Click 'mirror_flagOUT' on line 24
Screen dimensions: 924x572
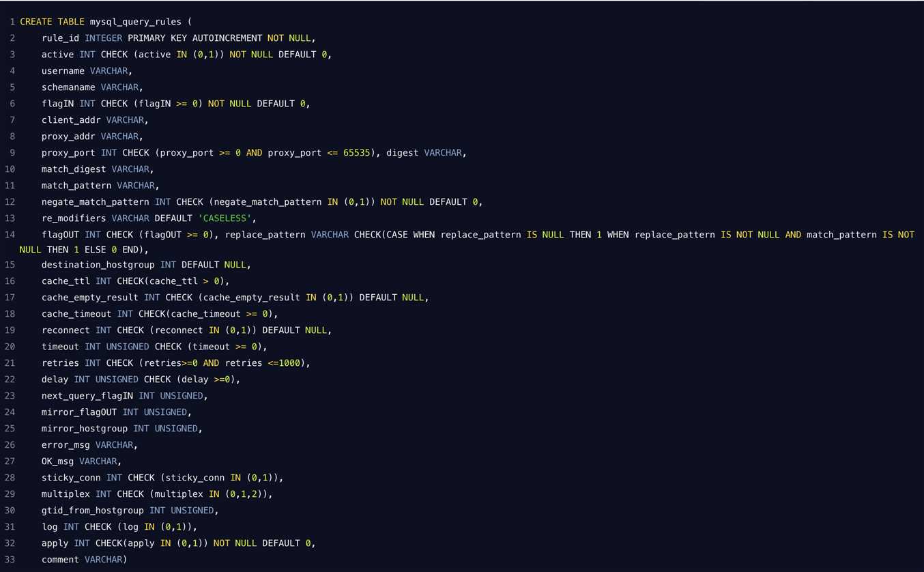point(79,412)
